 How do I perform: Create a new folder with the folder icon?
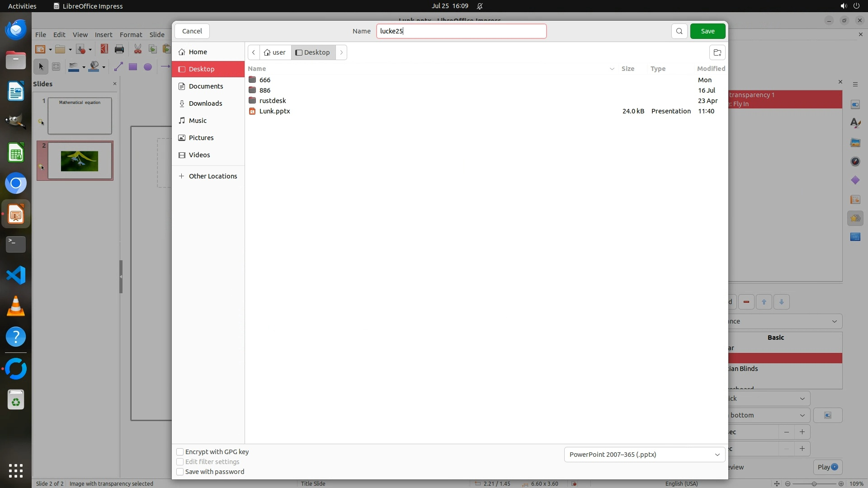717,52
